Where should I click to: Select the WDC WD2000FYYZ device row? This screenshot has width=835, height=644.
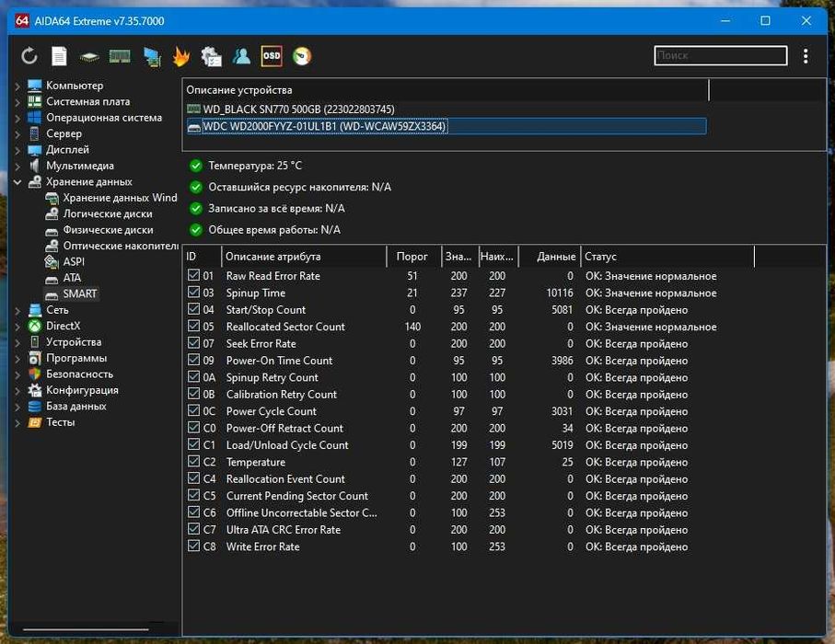click(x=446, y=126)
